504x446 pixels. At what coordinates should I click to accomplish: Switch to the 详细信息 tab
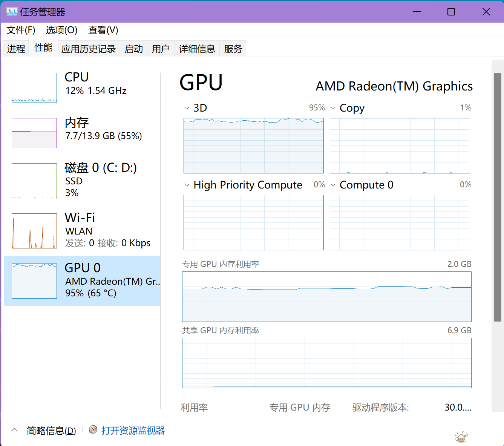click(197, 49)
